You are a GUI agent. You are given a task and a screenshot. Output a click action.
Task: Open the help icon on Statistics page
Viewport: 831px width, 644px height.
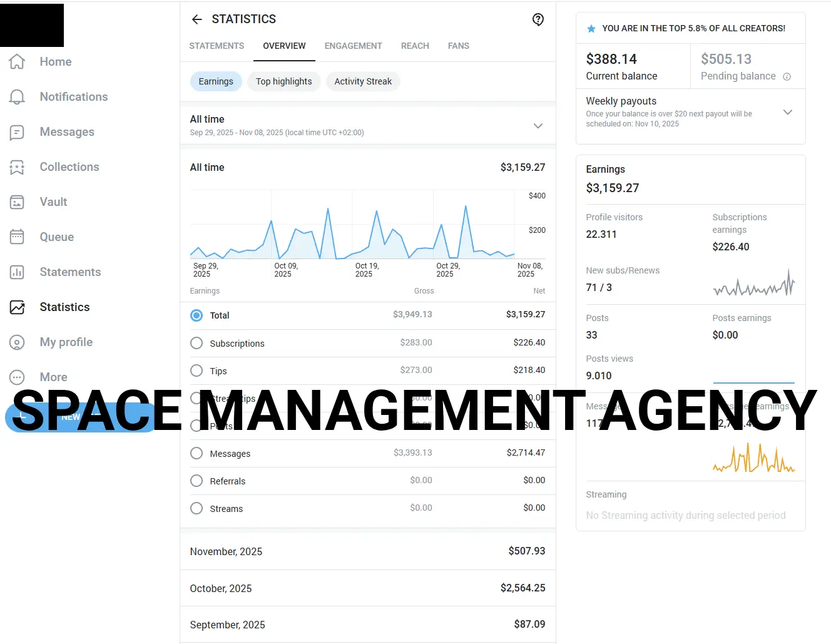point(538,19)
